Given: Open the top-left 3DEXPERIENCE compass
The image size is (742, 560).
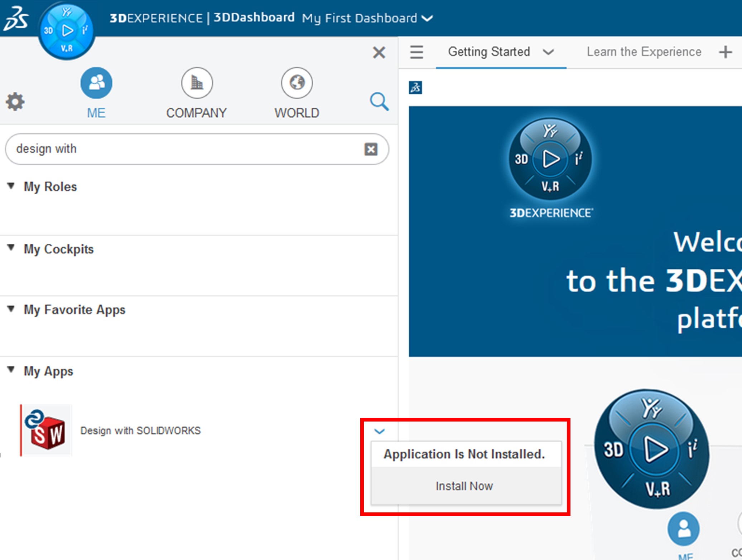Looking at the screenshot, I should pyautogui.click(x=67, y=31).
